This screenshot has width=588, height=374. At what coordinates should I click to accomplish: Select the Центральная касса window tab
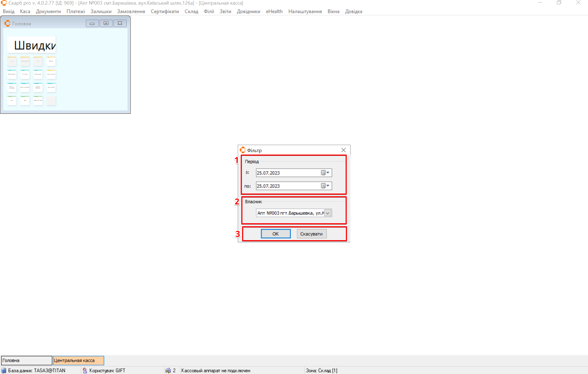pos(78,360)
